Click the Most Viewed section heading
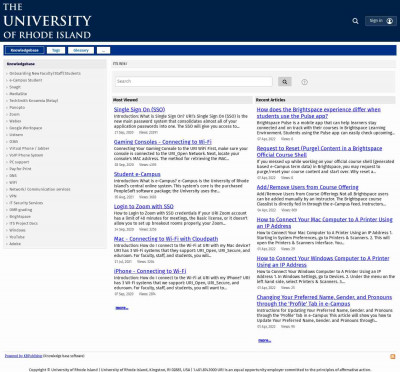This screenshot has width=400, height=372. click(125, 100)
